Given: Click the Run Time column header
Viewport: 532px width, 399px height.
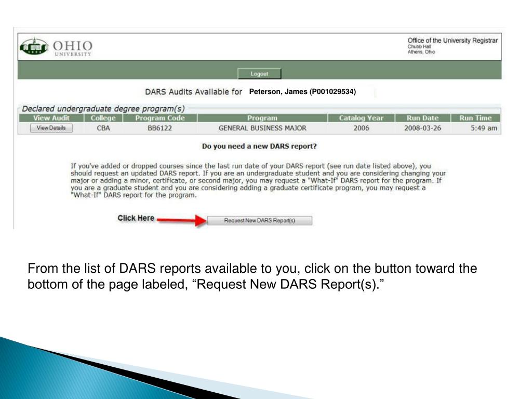Looking at the screenshot, I should (475, 118).
